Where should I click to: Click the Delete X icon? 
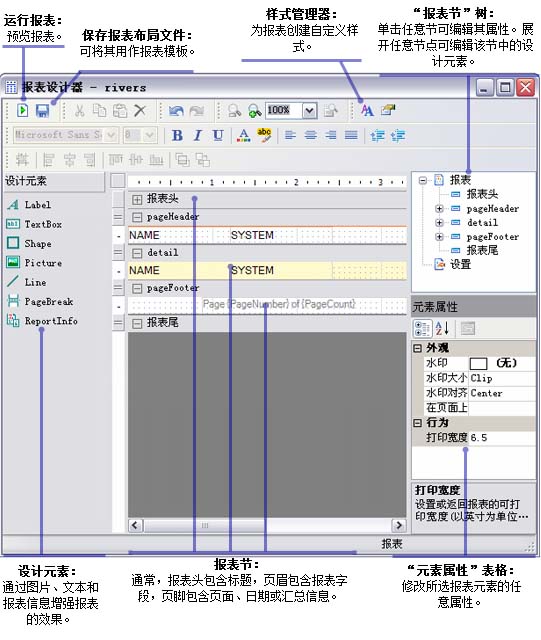[140, 111]
